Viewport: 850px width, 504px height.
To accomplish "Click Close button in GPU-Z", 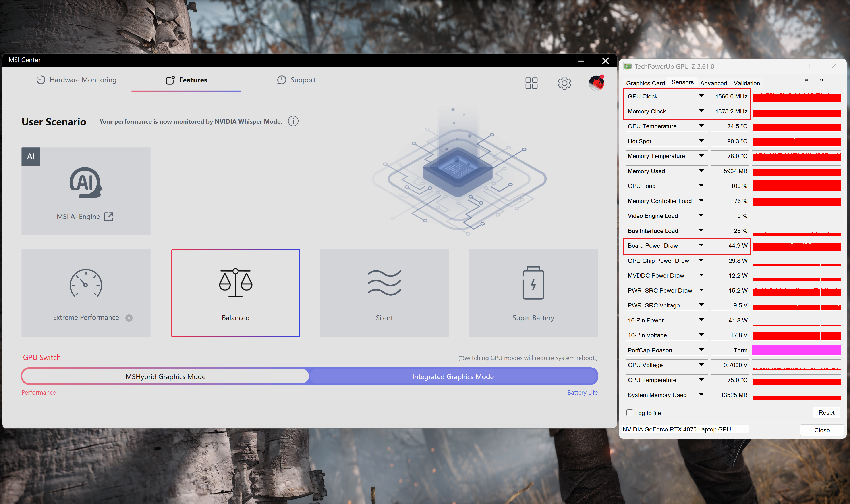I will tap(821, 430).
